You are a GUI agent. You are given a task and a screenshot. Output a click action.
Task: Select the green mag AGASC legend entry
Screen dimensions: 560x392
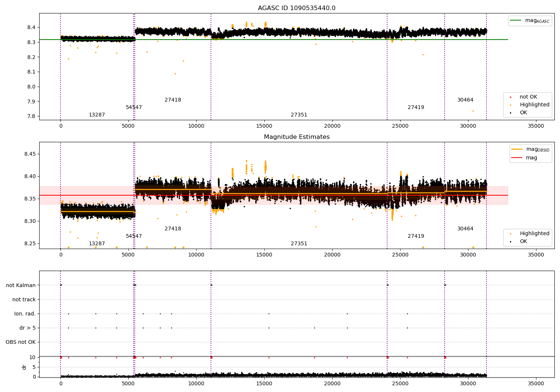530,21
